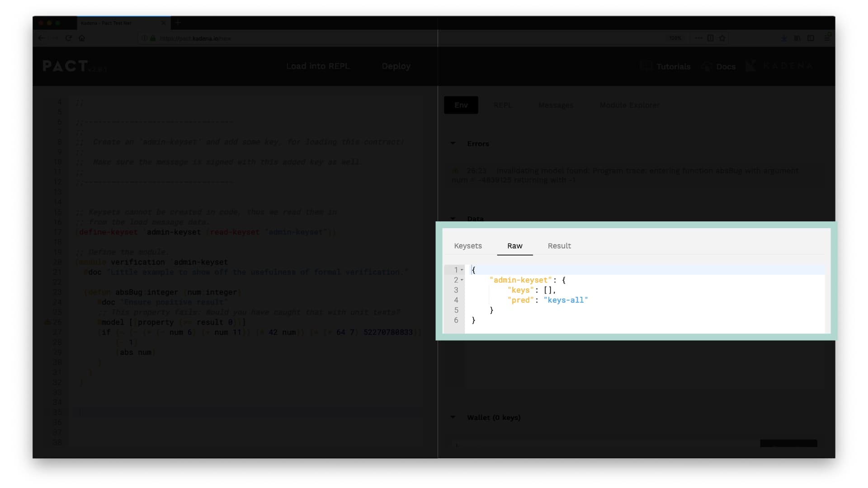The height and width of the screenshot is (488, 868).
Task: Fold JSON line 1 in Raw editor
Action: [462, 270]
